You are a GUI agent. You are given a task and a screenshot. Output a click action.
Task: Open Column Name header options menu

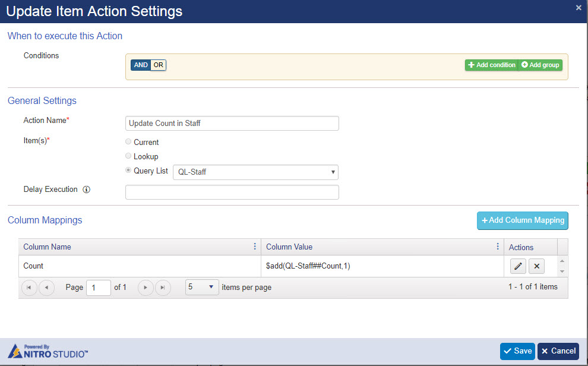coord(255,247)
